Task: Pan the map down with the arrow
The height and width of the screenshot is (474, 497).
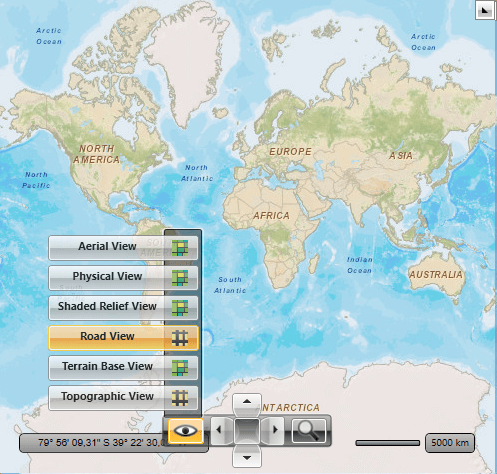Action: click(247, 456)
